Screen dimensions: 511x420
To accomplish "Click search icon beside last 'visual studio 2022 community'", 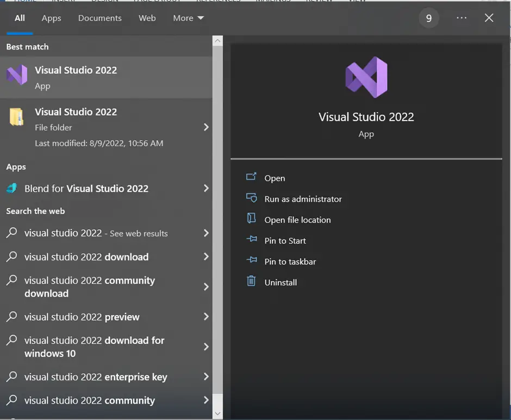I will click(x=12, y=400).
